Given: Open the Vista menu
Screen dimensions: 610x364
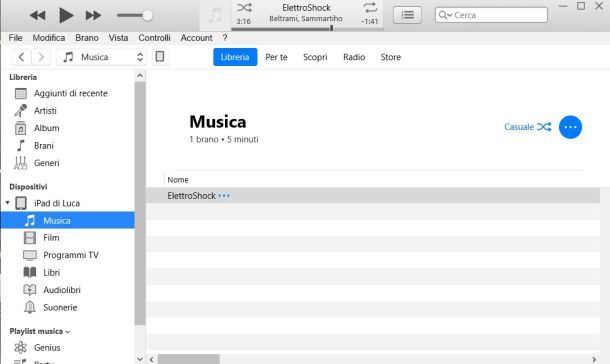Looking at the screenshot, I should [118, 38].
